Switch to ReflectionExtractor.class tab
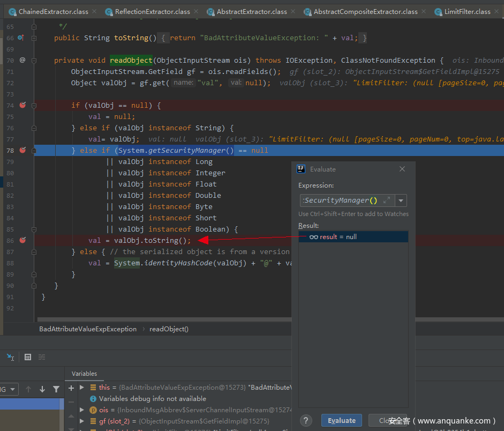 pyautogui.click(x=152, y=11)
